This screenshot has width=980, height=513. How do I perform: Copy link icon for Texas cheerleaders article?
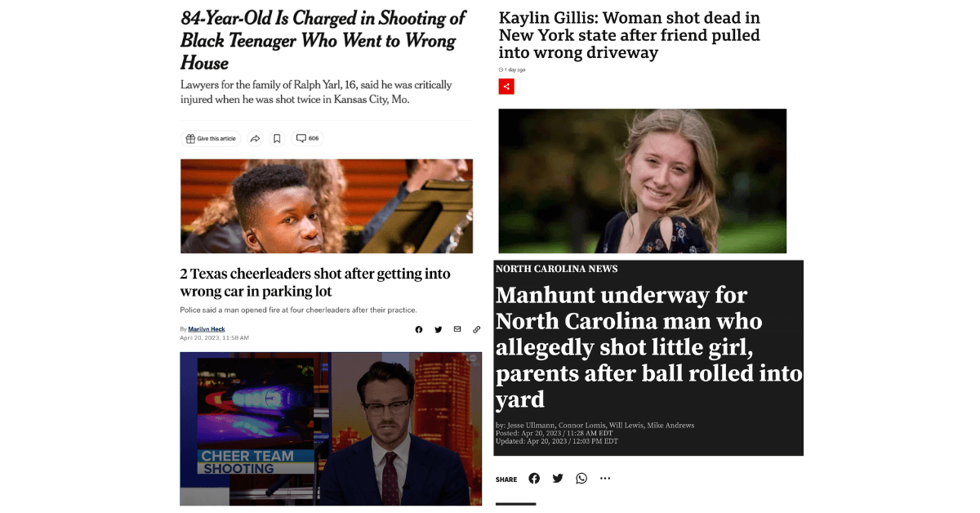(x=477, y=330)
